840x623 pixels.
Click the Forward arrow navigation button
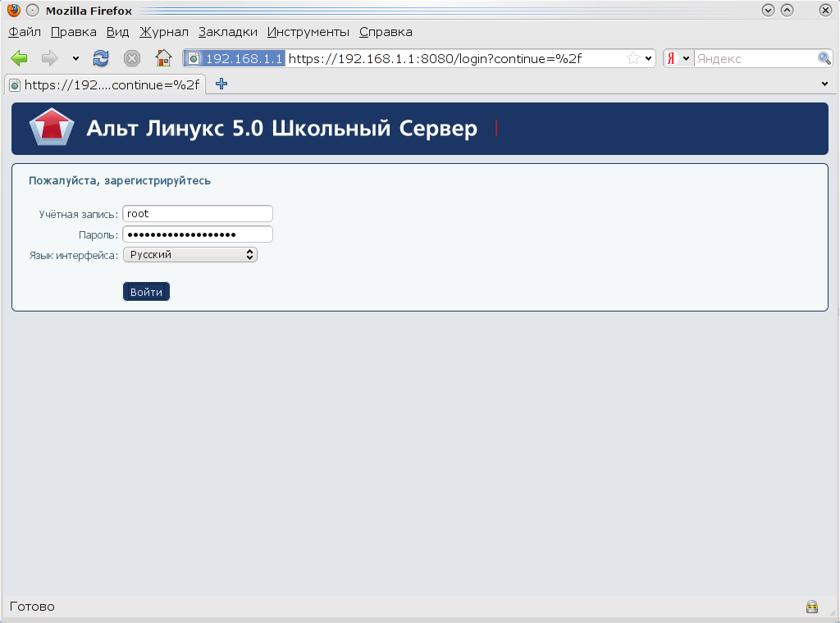click(50, 58)
